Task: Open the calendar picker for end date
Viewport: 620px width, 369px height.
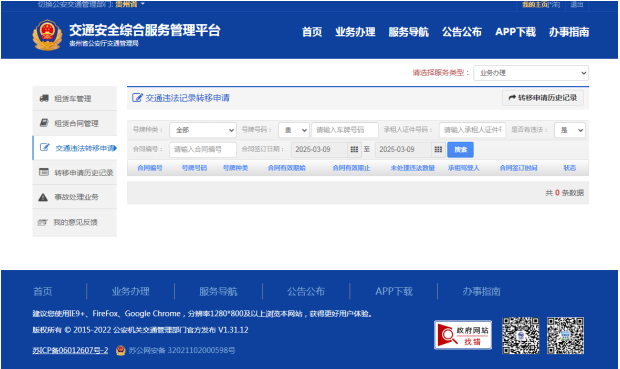Action: click(x=438, y=149)
